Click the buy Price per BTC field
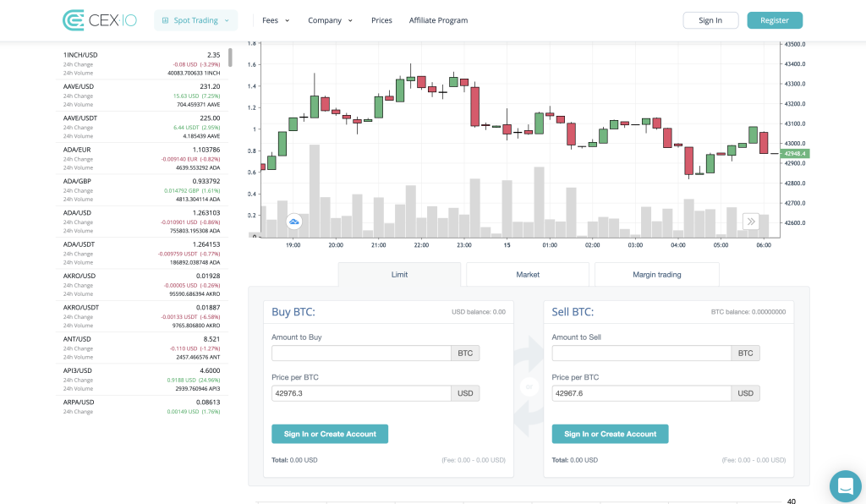The width and height of the screenshot is (866, 504). [x=361, y=393]
